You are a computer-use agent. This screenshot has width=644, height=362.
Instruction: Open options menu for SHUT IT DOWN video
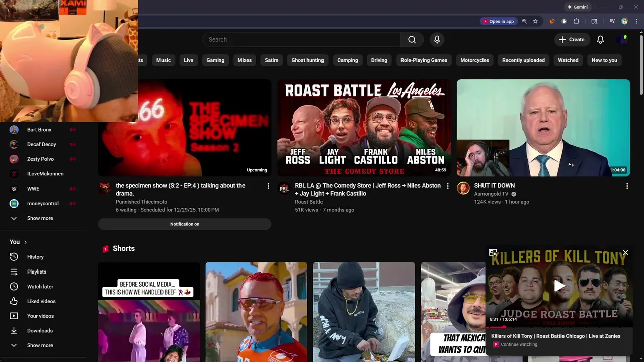click(x=627, y=186)
